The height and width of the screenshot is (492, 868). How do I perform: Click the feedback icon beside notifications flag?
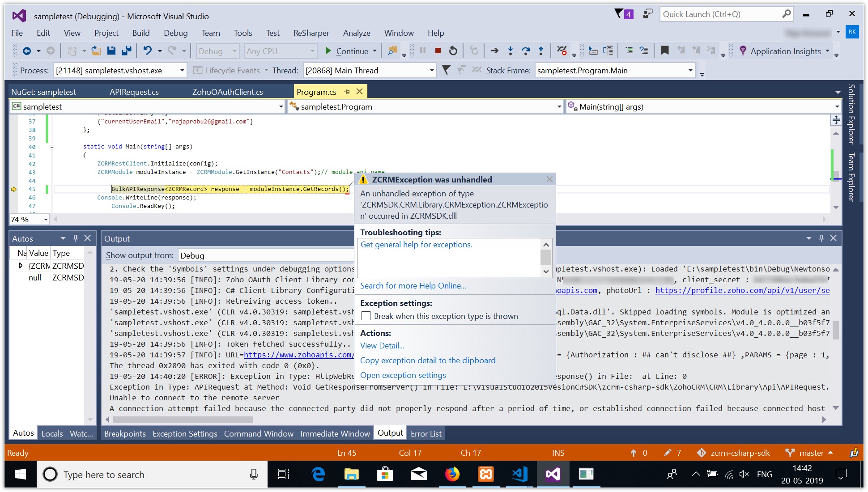[648, 14]
